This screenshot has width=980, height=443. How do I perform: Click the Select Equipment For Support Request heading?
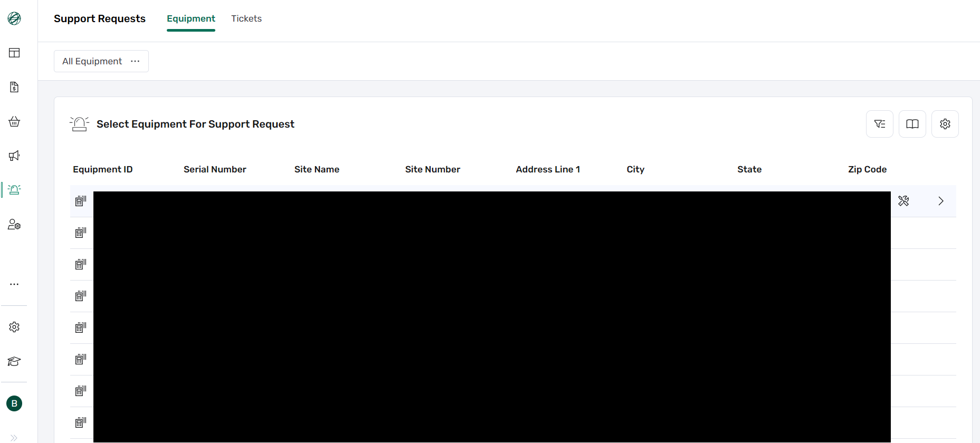tap(195, 124)
